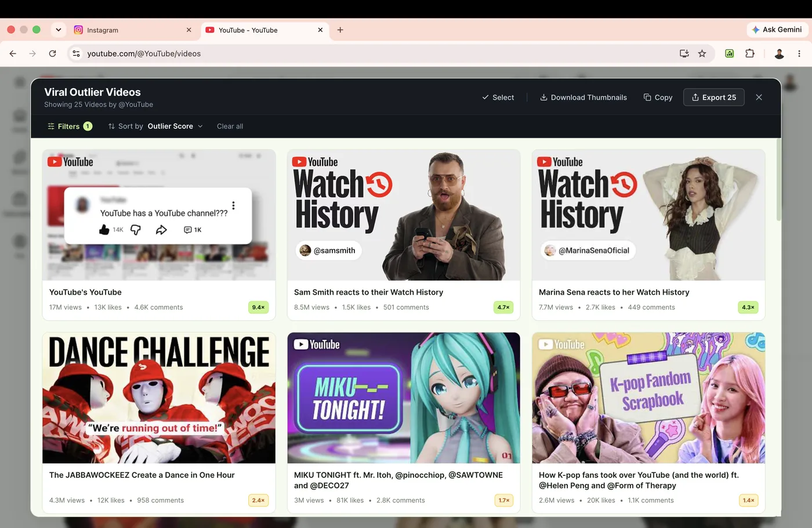Click the 4.7× outlier score badge
Viewport: 812px width, 528px height.
[x=503, y=308]
